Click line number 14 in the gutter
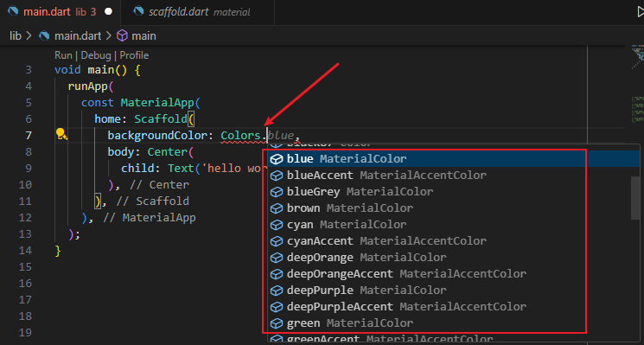This screenshot has height=345, width=644. tap(25, 251)
